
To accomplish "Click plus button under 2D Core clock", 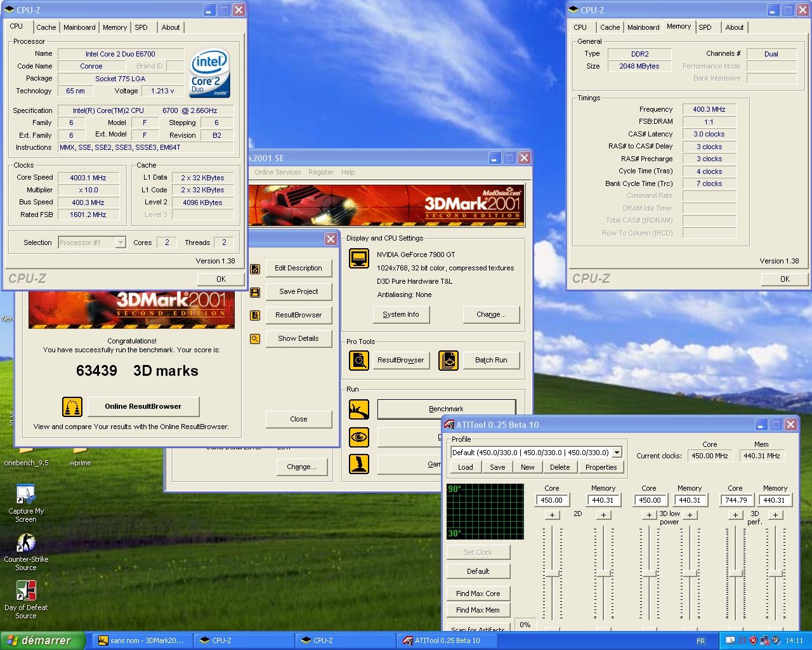I will pyautogui.click(x=552, y=515).
